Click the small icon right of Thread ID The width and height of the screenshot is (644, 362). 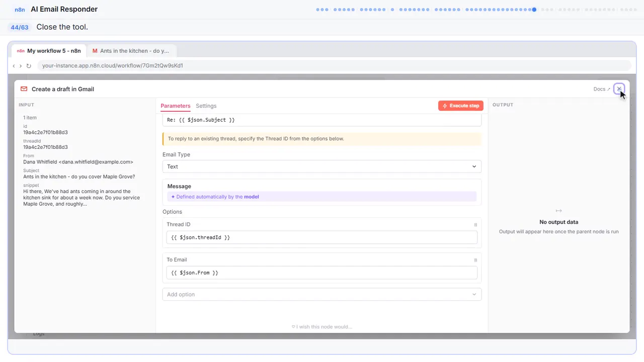475,225
